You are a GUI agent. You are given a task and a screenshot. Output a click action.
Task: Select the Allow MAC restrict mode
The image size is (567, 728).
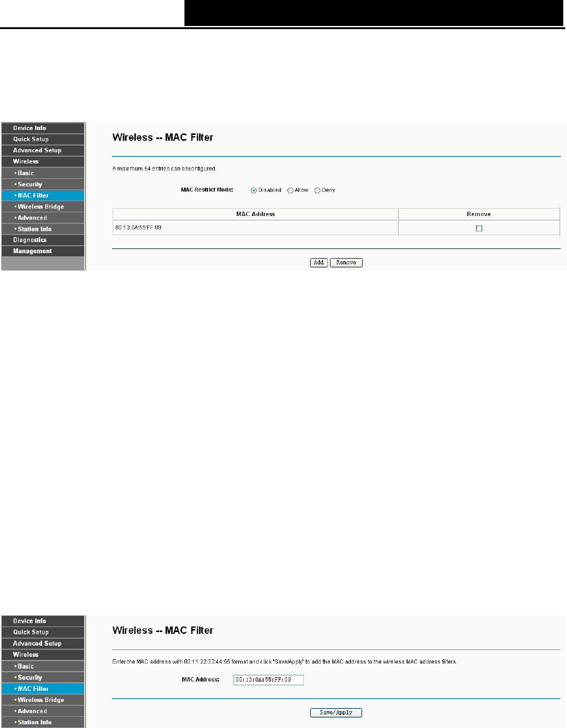[x=290, y=191]
